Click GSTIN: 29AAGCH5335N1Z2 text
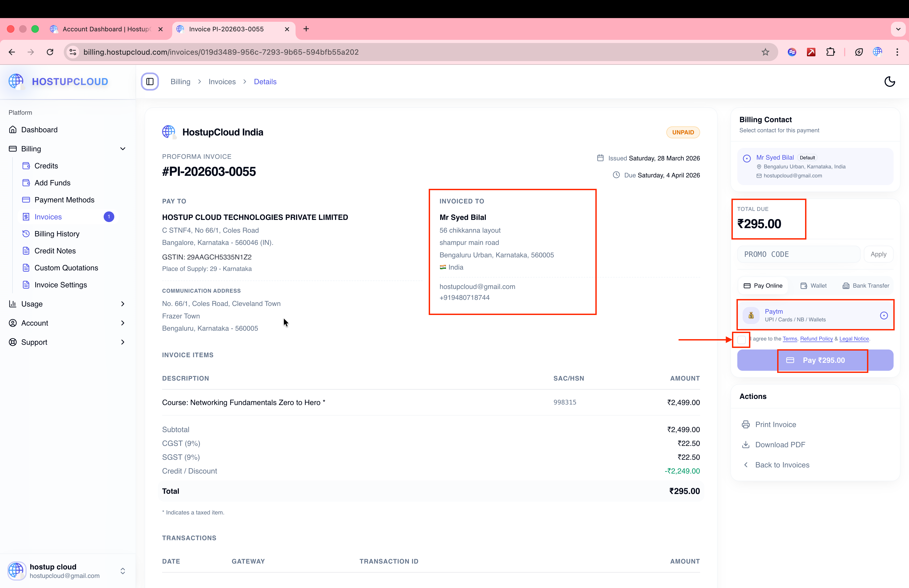 pos(207,257)
